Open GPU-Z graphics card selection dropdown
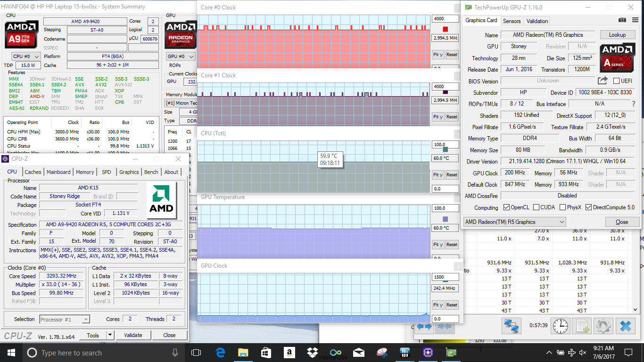 [x=514, y=222]
